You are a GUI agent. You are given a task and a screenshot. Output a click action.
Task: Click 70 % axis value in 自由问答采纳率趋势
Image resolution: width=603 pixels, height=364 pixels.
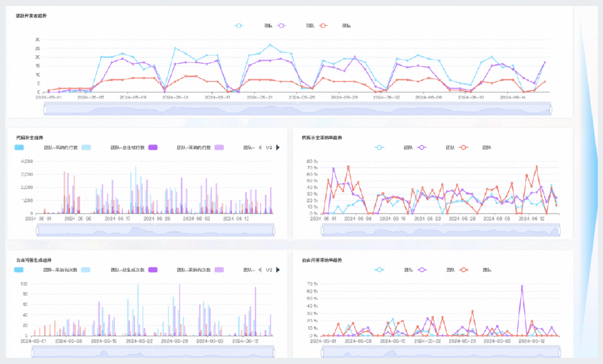pos(312,284)
